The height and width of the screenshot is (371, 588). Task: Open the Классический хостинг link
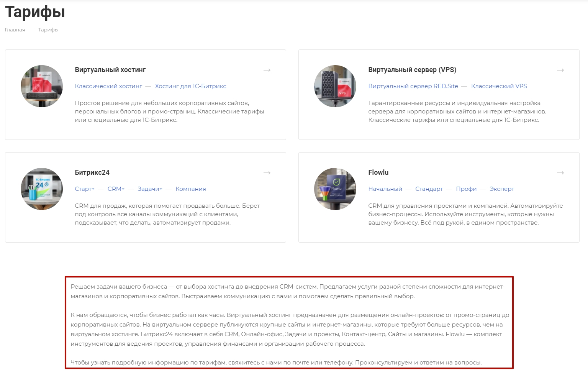108,86
